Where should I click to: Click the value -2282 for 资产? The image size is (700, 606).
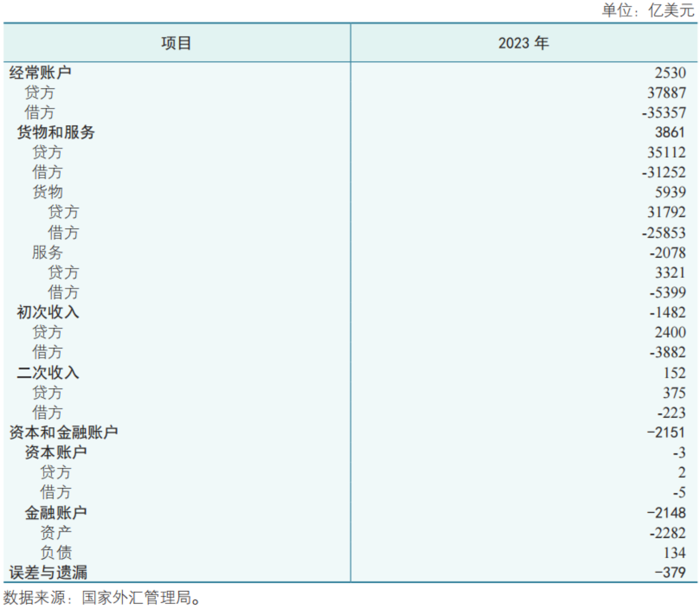669,533
